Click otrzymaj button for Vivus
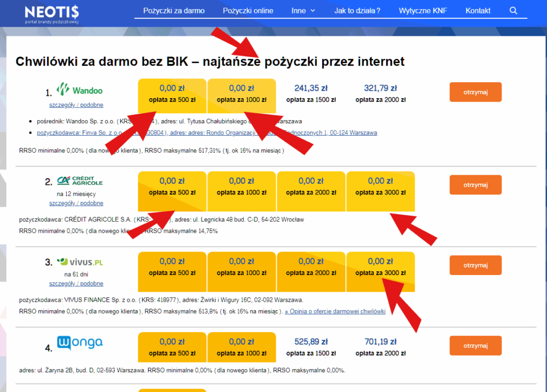Screen dimensions: 547x392 tap(475, 265)
